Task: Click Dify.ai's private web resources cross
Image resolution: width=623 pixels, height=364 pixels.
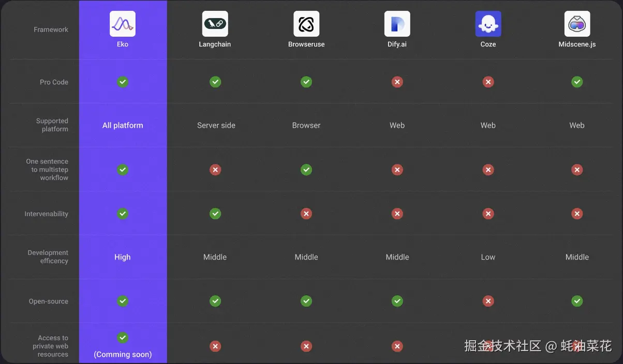Action: (397, 346)
